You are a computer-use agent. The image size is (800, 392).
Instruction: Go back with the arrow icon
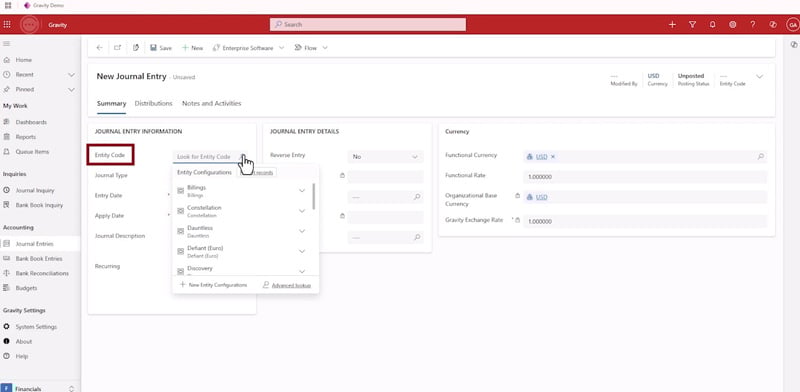(99, 47)
